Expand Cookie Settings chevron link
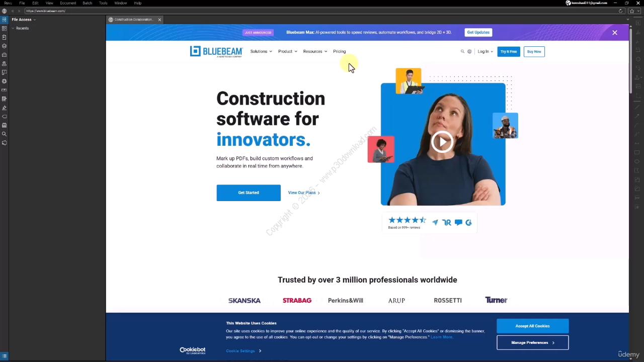This screenshot has height=362, width=644. [x=244, y=351]
